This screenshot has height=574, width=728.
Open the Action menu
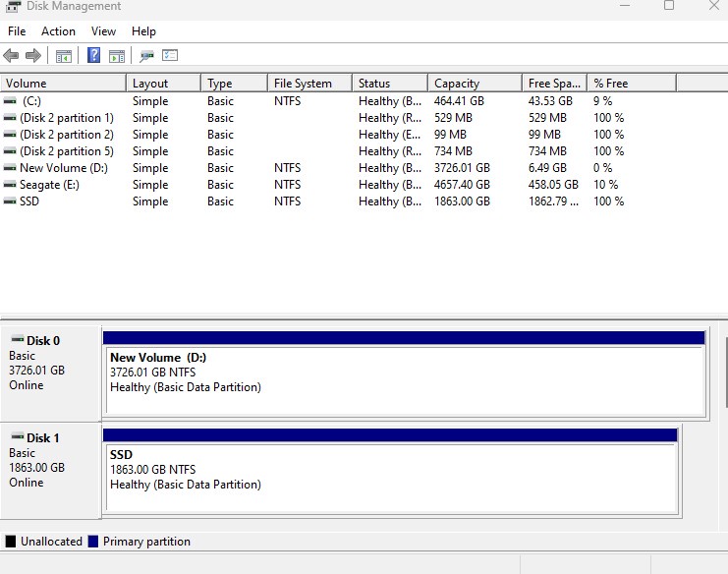pyautogui.click(x=58, y=31)
